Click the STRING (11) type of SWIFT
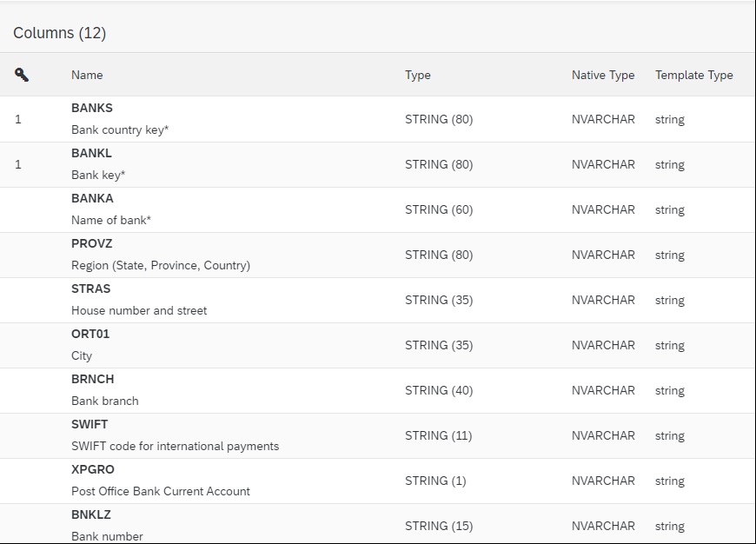Viewport: 756px width, 544px height. (438, 435)
